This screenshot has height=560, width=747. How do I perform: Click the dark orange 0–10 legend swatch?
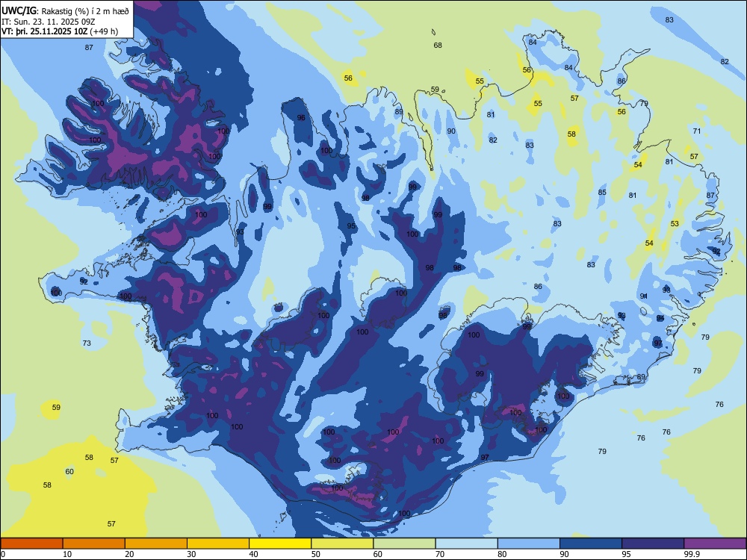(31, 544)
